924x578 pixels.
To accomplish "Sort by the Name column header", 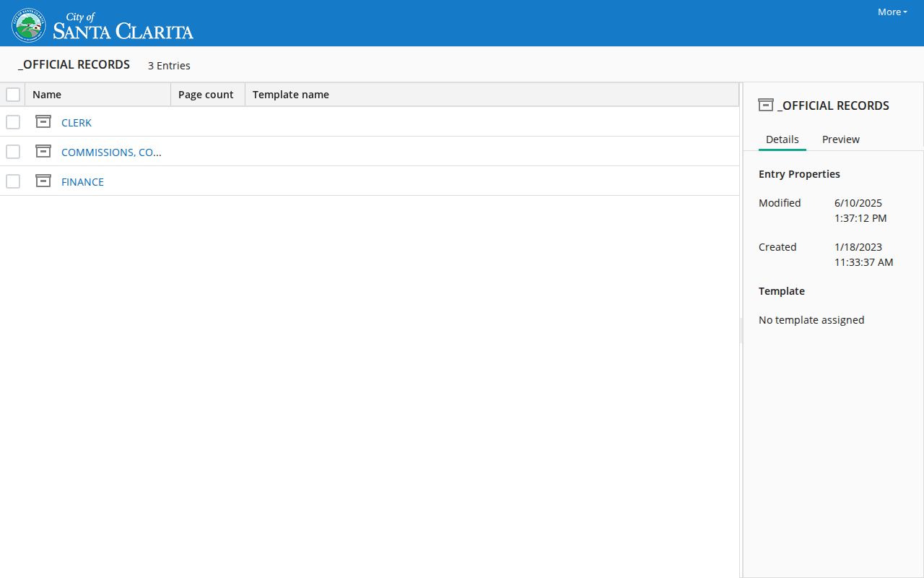I will pos(98,95).
